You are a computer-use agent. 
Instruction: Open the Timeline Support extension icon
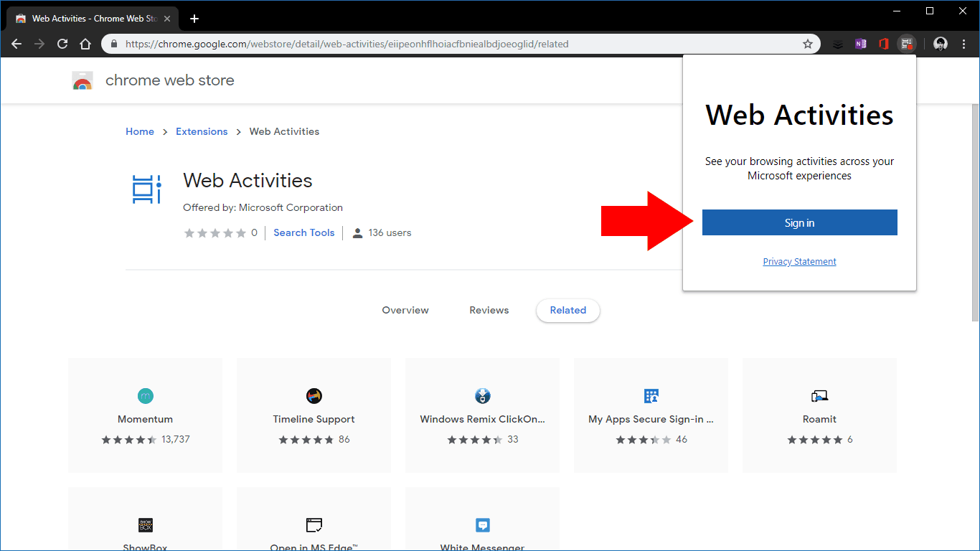point(314,395)
